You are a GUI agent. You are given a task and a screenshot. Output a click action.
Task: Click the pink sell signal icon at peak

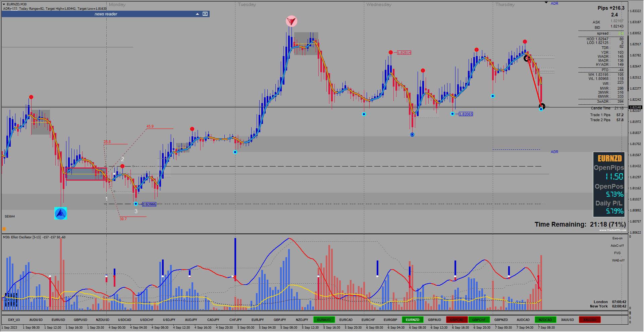click(x=291, y=21)
